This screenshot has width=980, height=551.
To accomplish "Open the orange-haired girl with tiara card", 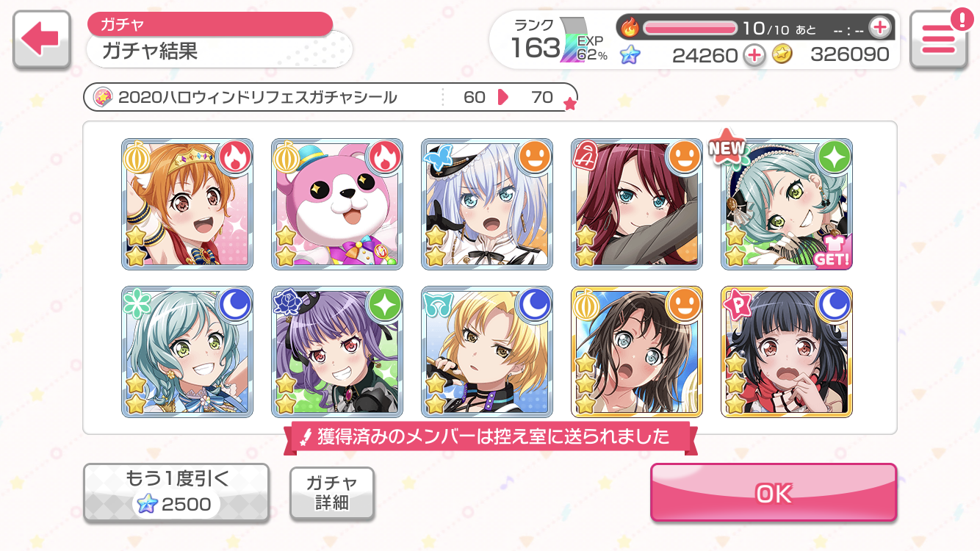I will [x=187, y=204].
